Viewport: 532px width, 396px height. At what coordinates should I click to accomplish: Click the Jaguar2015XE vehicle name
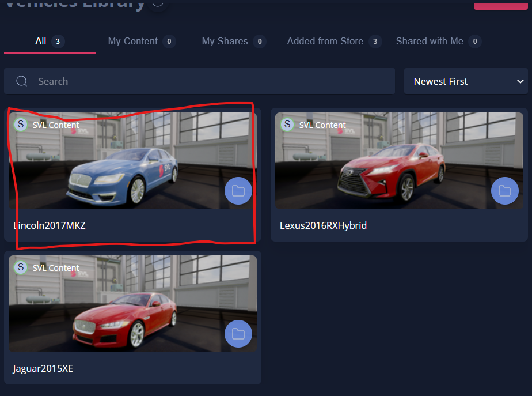[x=43, y=368]
